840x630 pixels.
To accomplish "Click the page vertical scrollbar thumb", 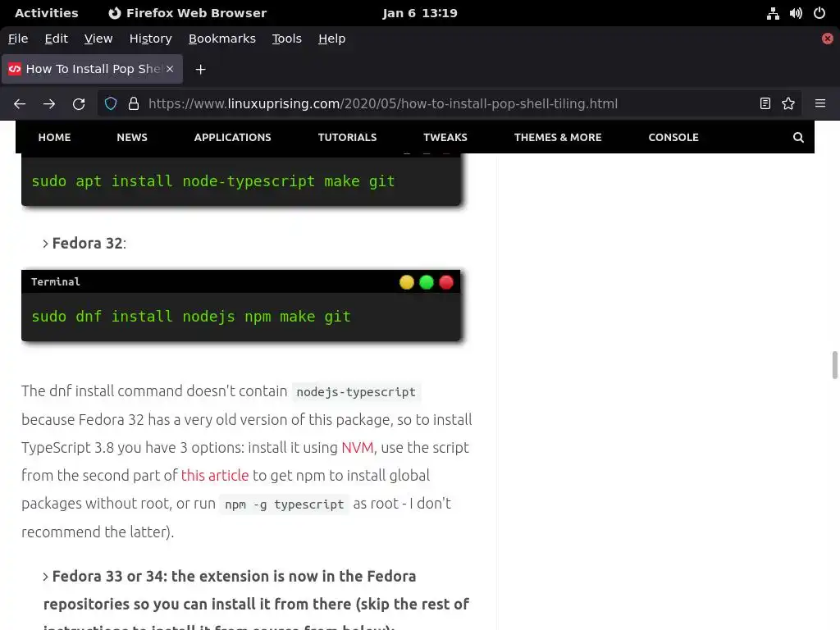I will point(834,365).
